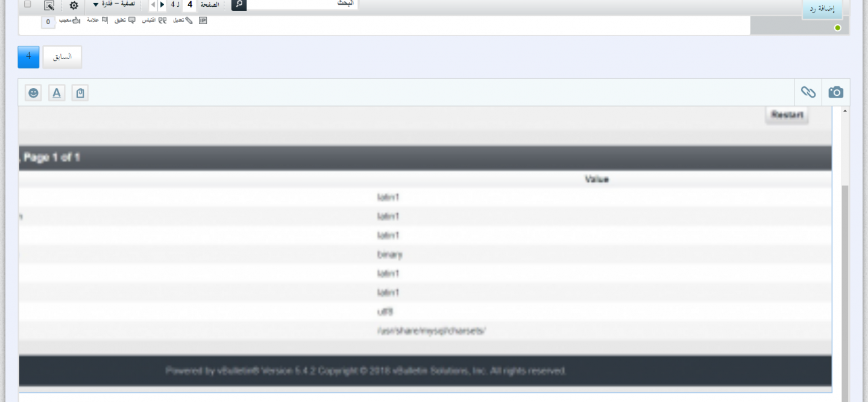The image size is (868, 402).
Task: Click معجب like button
Action: coord(69,20)
